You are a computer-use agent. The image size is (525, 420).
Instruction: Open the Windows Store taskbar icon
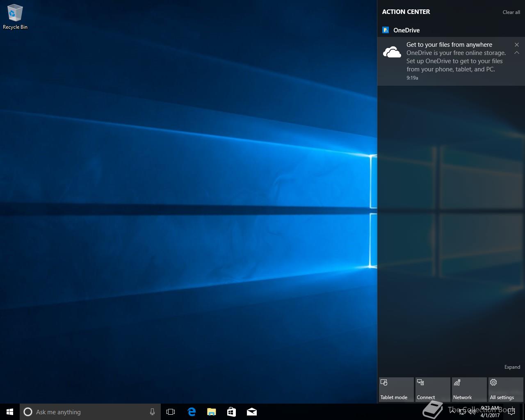point(231,412)
